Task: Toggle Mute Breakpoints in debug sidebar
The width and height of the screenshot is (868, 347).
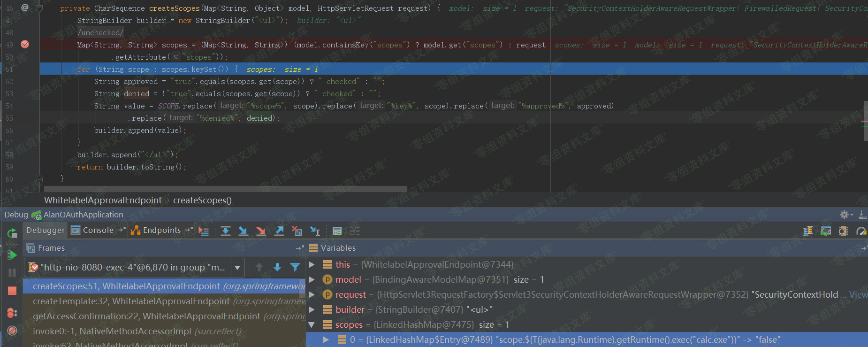Action: [12, 331]
